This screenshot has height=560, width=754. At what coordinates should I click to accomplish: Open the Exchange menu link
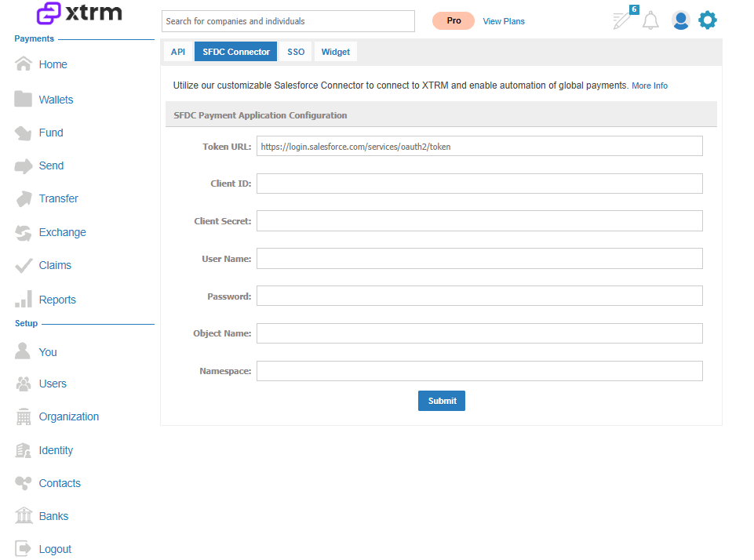tap(63, 232)
